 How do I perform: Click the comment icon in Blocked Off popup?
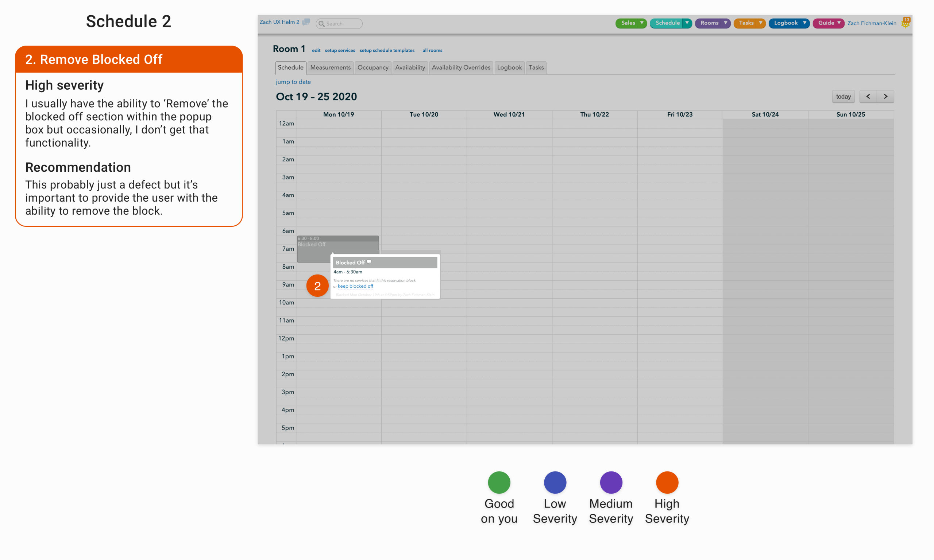tap(369, 262)
